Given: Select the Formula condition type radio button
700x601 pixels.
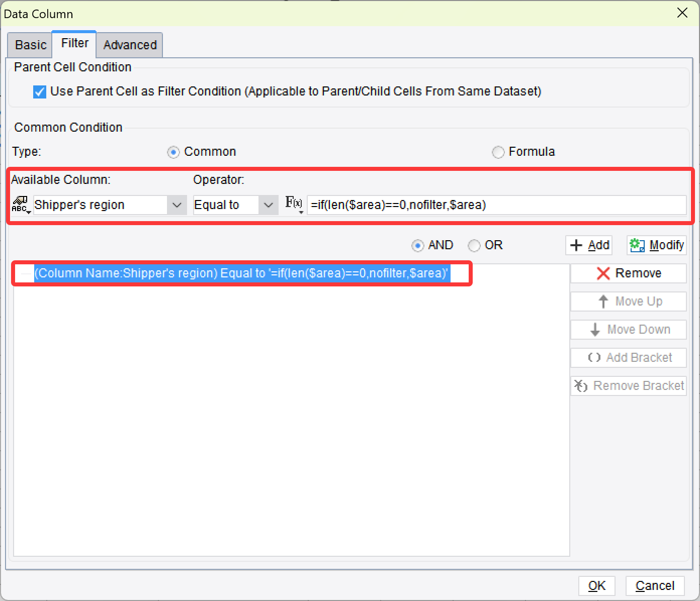Looking at the screenshot, I should click(x=498, y=152).
